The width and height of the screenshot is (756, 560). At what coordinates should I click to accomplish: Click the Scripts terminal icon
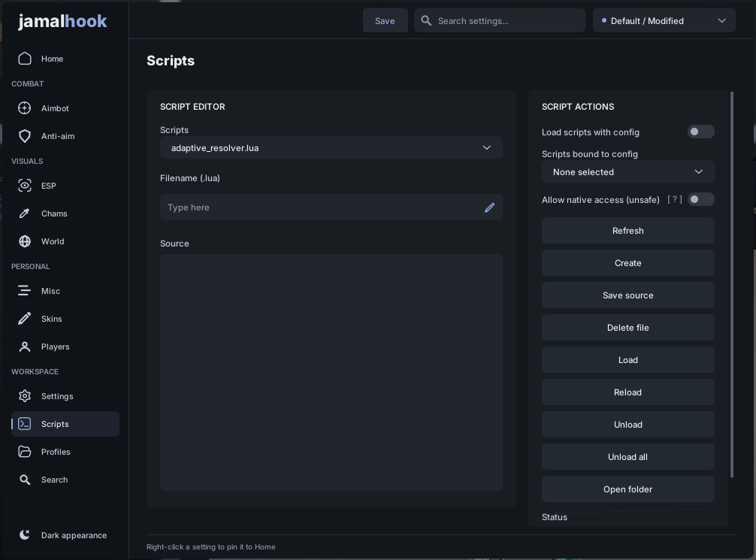[25, 423]
